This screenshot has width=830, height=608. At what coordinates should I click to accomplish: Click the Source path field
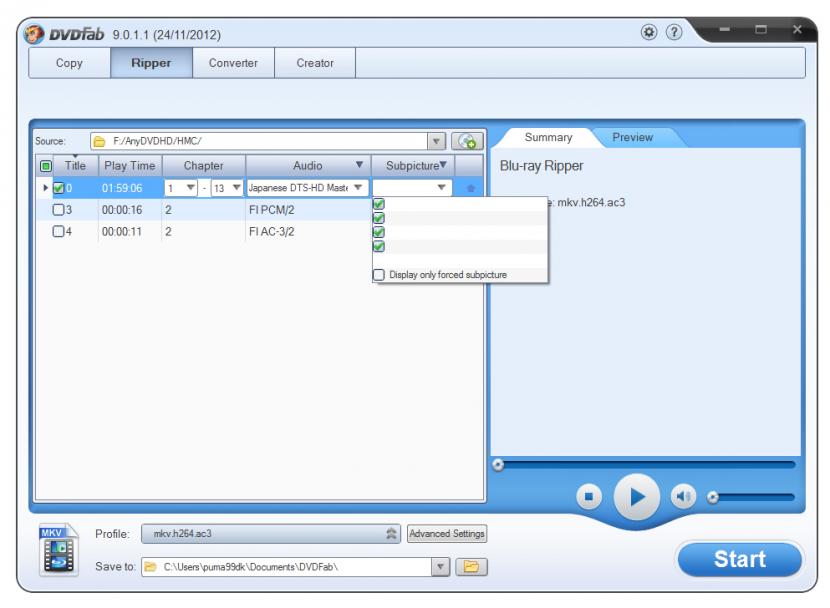pyautogui.click(x=259, y=141)
